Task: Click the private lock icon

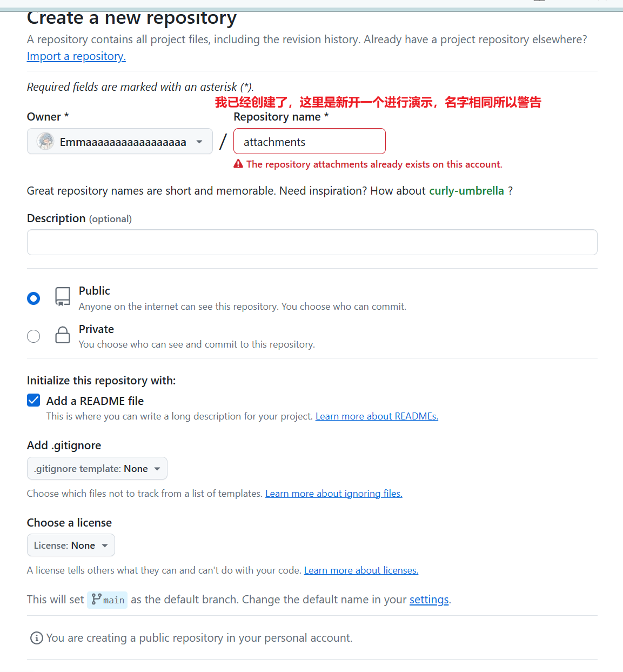Action: (63, 335)
